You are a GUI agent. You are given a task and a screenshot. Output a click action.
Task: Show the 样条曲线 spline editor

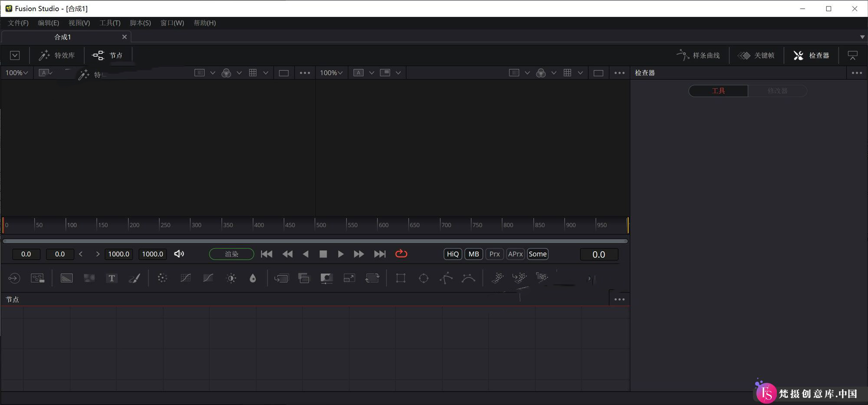coord(698,56)
